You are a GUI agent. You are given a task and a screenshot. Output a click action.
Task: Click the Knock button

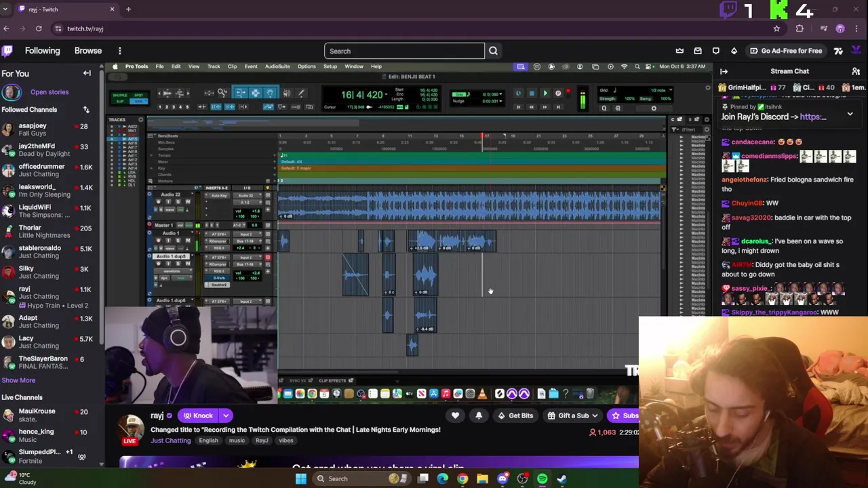click(198, 415)
